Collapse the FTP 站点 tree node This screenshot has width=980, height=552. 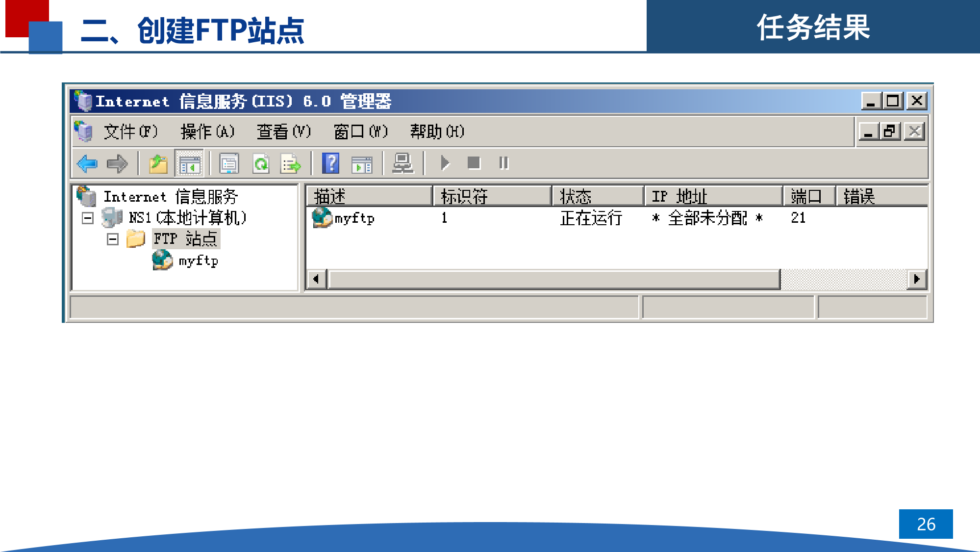point(113,239)
